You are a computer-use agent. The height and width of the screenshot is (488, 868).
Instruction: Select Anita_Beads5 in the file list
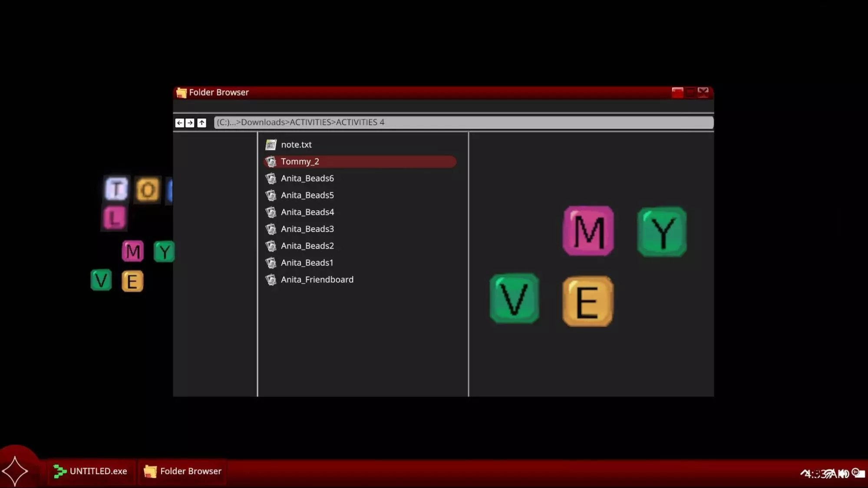point(307,195)
